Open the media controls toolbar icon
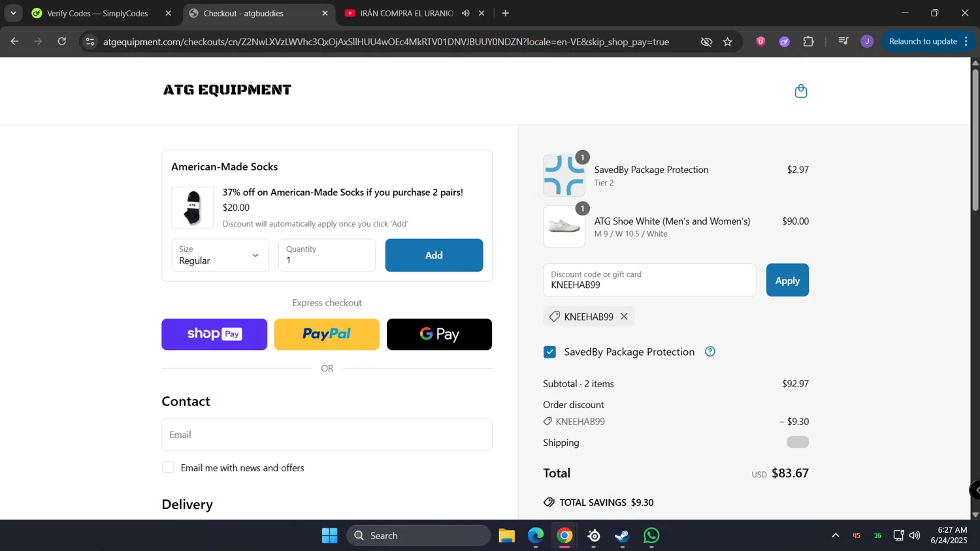980x551 pixels. click(x=843, y=41)
